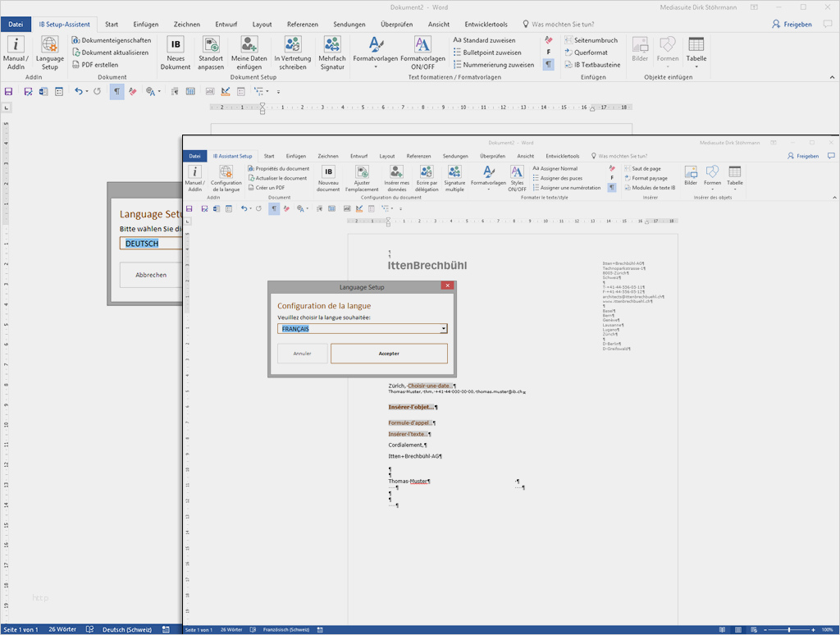Click Mehrfach Signatur icon

332,46
